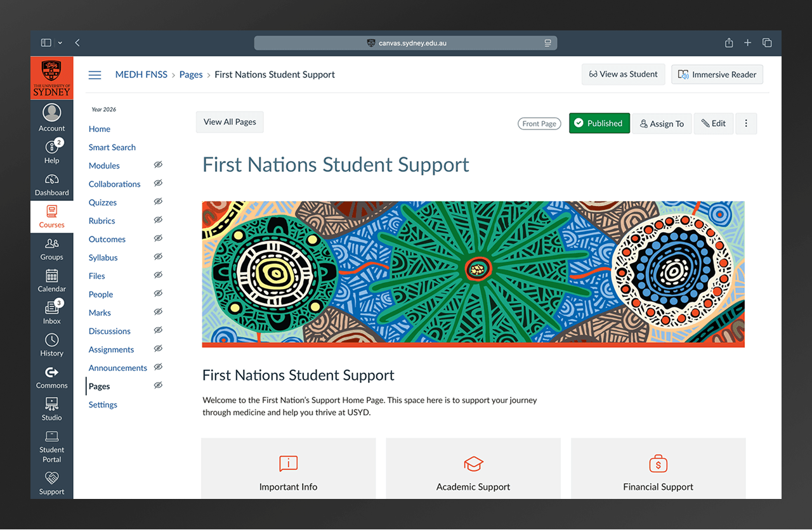Open a new browser tab with plus

click(x=748, y=42)
